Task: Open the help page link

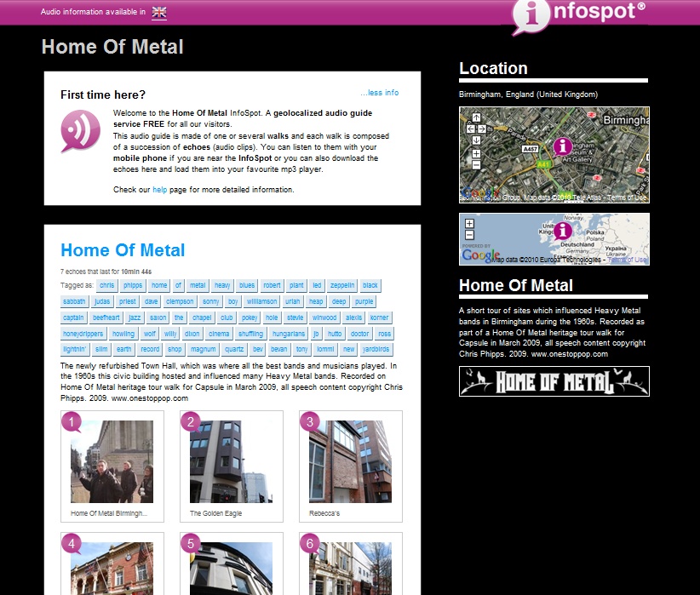Action: pyautogui.click(x=159, y=190)
